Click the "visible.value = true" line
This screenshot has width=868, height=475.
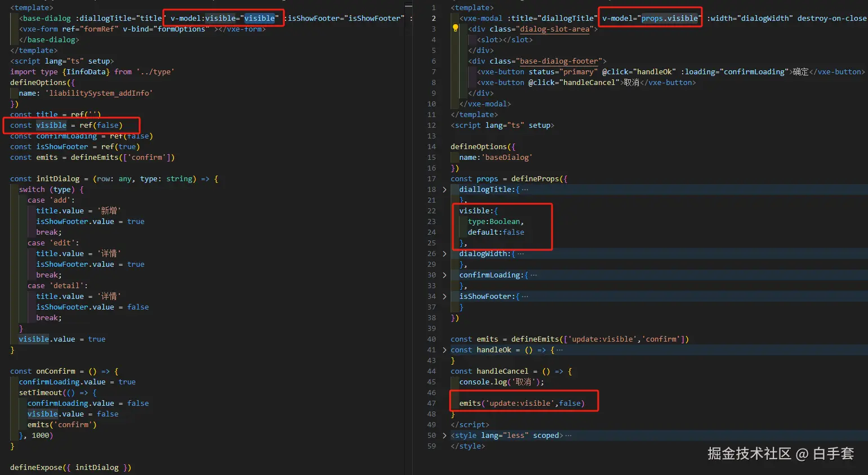[x=62, y=339]
